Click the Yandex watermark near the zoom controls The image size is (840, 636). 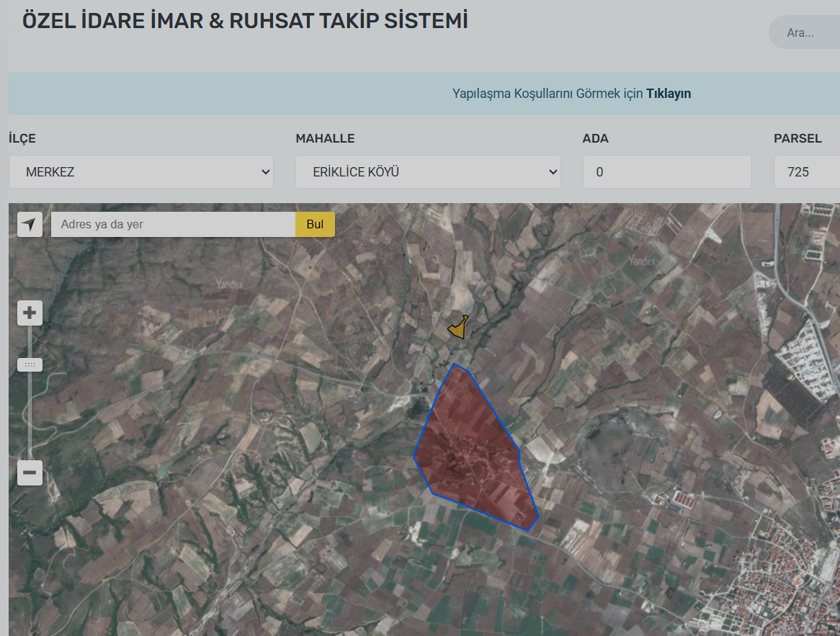coord(230,285)
